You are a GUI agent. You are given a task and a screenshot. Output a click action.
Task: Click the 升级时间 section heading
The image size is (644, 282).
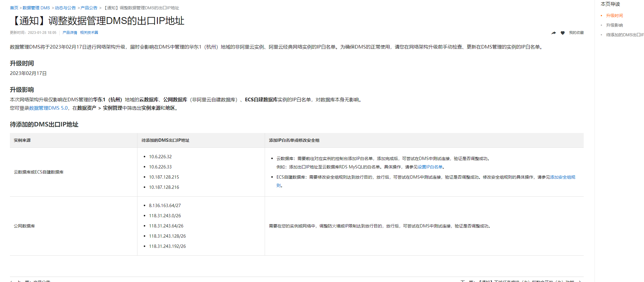click(22, 63)
